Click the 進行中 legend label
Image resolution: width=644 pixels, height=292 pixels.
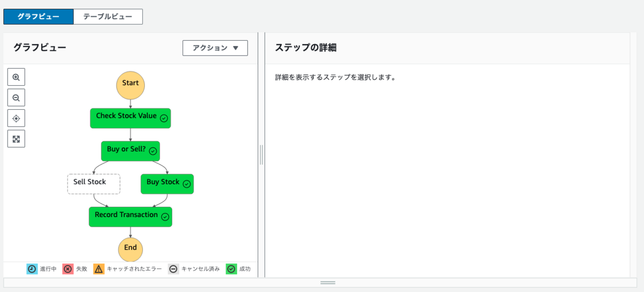coord(48,269)
